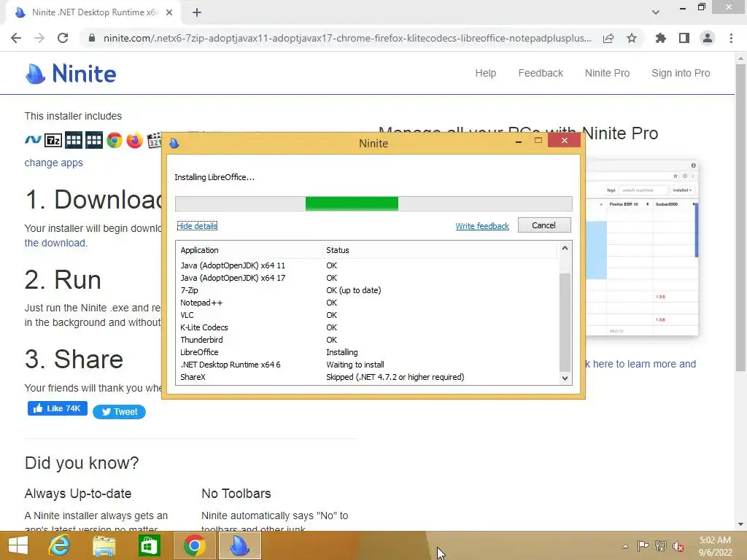Select the ShareX row

[367, 377]
